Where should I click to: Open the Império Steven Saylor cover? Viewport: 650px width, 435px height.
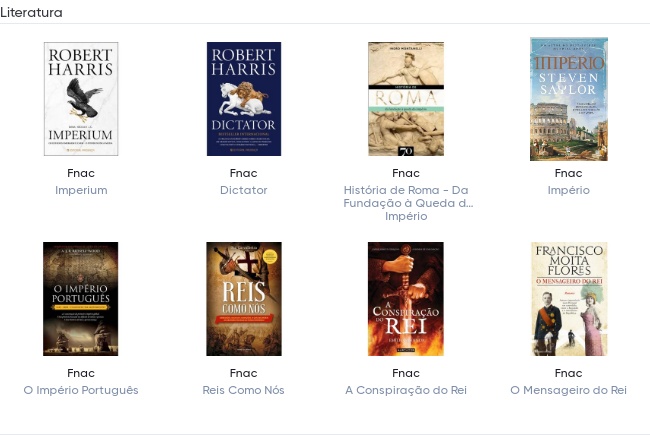point(569,99)
